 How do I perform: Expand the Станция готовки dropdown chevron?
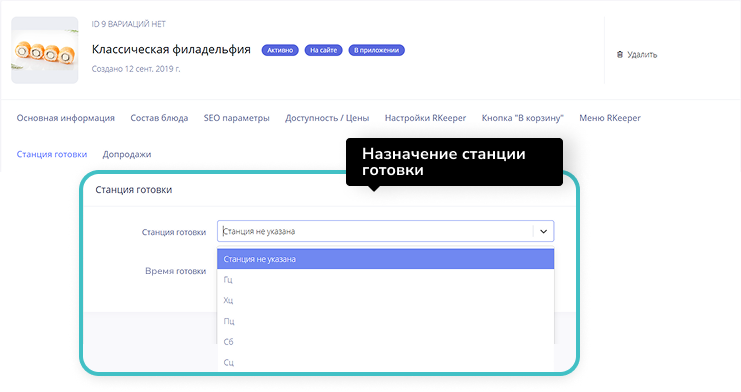[x=543, y=231]
